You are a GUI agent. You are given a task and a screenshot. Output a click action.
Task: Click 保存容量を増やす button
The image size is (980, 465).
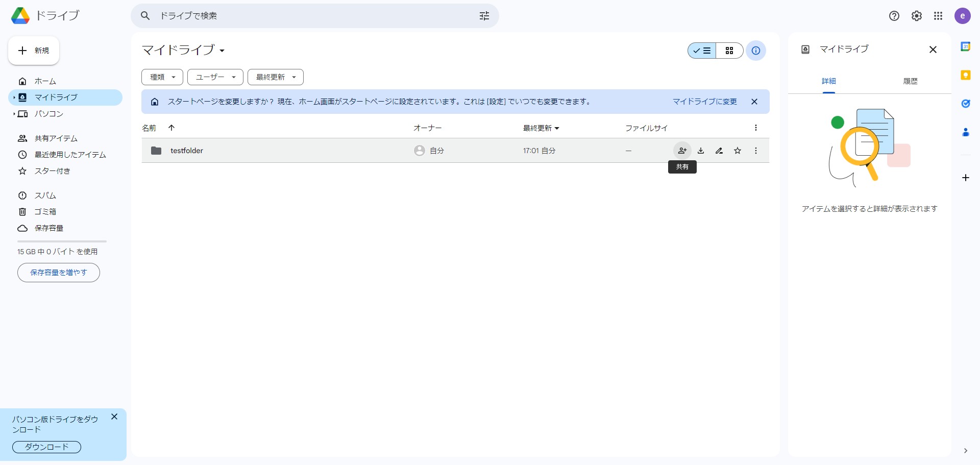pyautogui.click(x=59, y=273)
